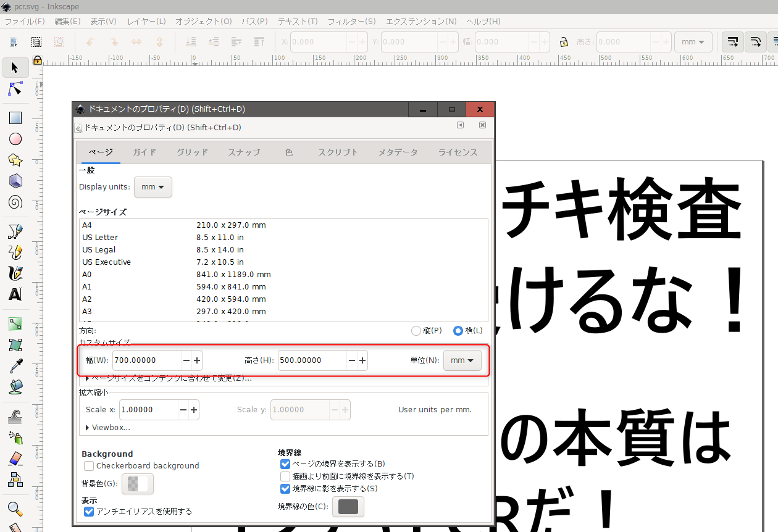Toggle アンチエイリアスを使用する checkbox
The height and width of the screenshot is (532, 778).
pos(89,512)
